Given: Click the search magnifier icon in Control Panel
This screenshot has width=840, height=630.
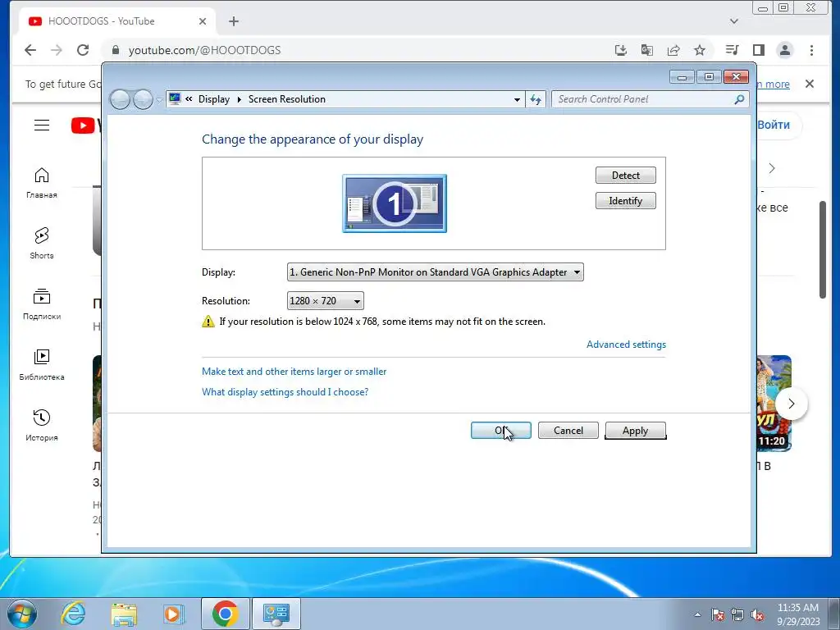Looking at the screenshot, I should [739, 99].
